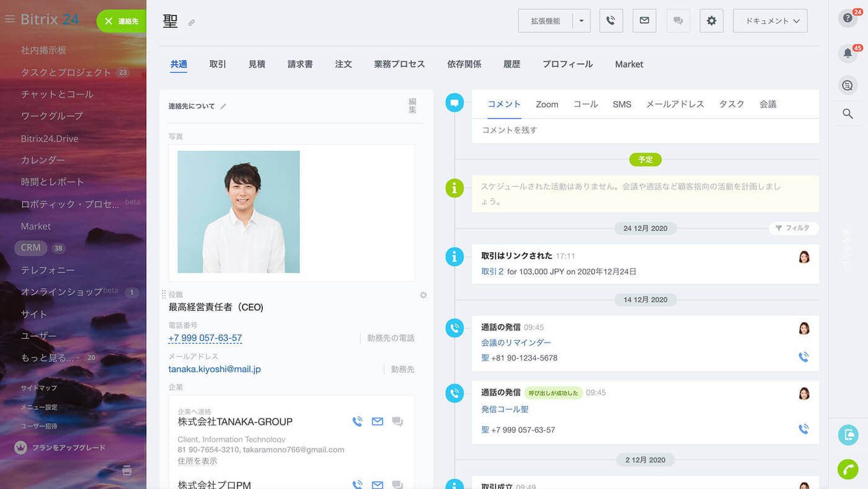Click the green phone dial button
This screenshot has width=868, height=489.
click(x=848, y=469)
